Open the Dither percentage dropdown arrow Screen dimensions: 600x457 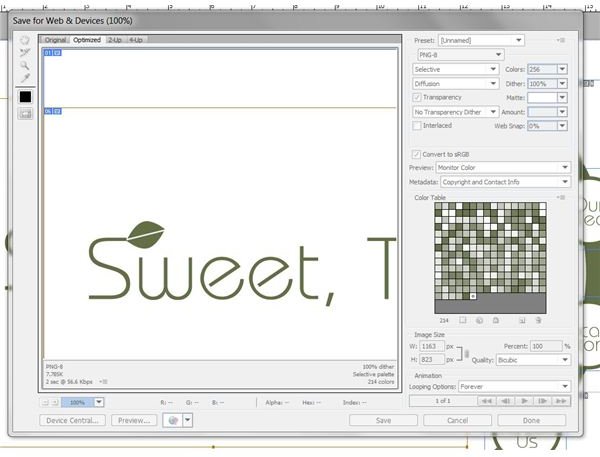click(562, 83)
